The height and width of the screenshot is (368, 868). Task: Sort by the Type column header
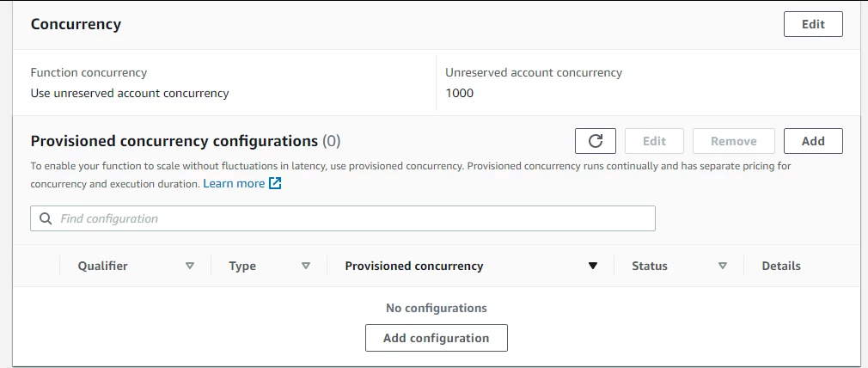[x=242, y=266]
